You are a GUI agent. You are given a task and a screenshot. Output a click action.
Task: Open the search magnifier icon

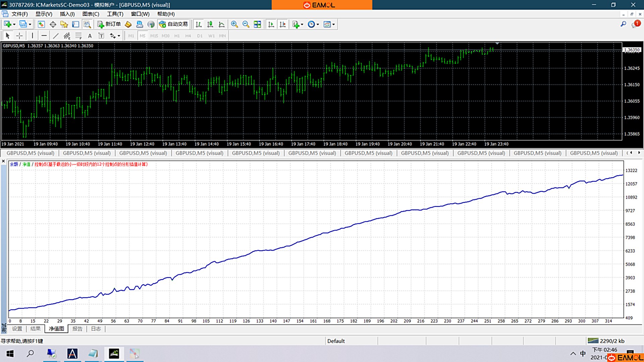point(623,24)
